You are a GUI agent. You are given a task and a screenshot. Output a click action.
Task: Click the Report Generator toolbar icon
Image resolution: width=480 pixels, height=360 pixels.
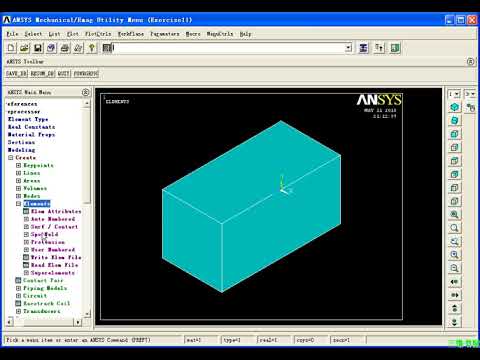point(78,48)
